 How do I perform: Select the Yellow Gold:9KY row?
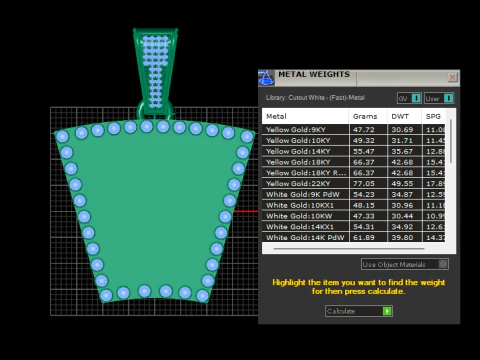tap(353, 130)
